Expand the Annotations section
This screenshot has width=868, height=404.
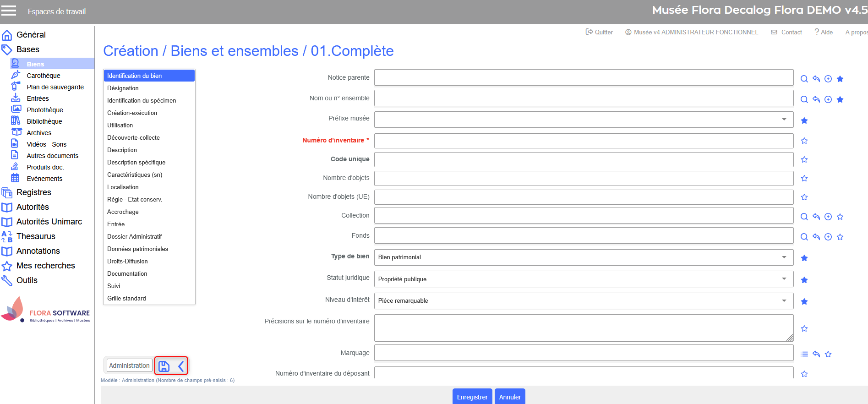tap(38, 251)
